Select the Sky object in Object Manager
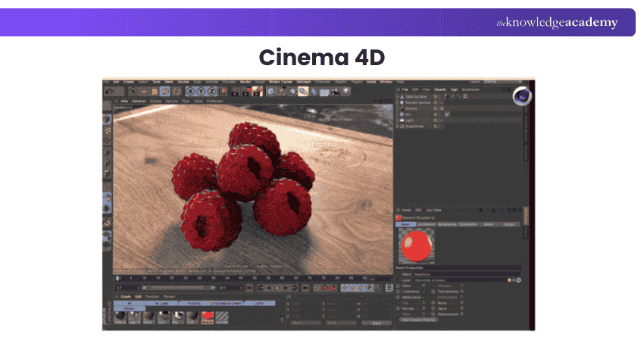Viewport: 644px width, 341px height. click(408, 114)
